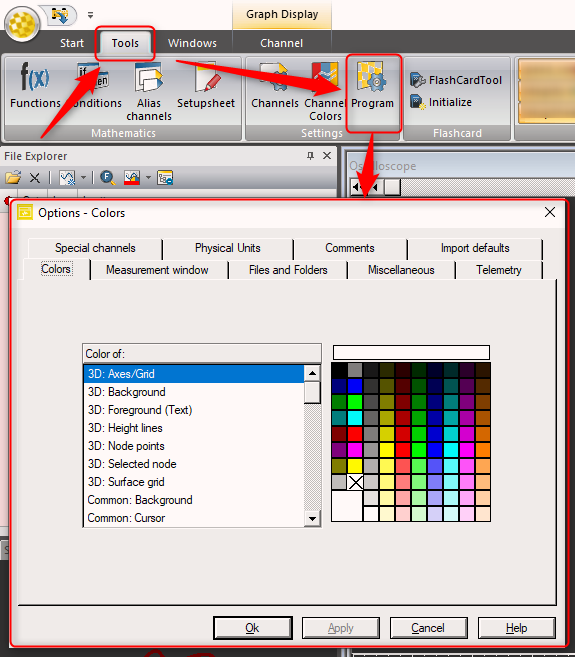Open the Functions tool in Mathematics

click(36, 85)
